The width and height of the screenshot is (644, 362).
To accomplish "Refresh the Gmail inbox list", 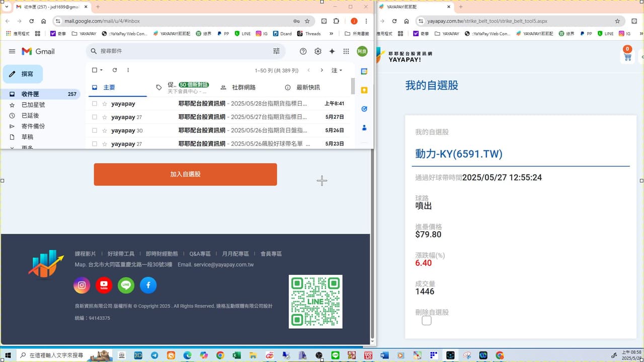I will click(x=115, y=70).
